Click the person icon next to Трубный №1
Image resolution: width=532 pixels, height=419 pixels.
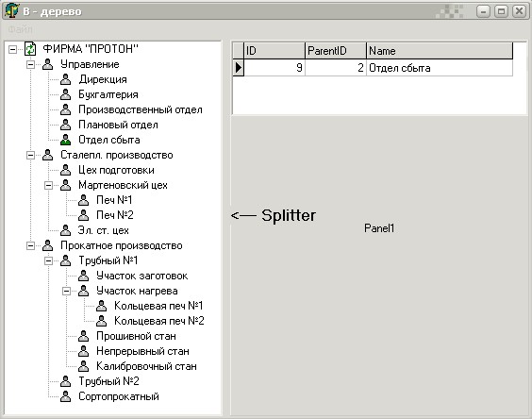tap(65, 260)
